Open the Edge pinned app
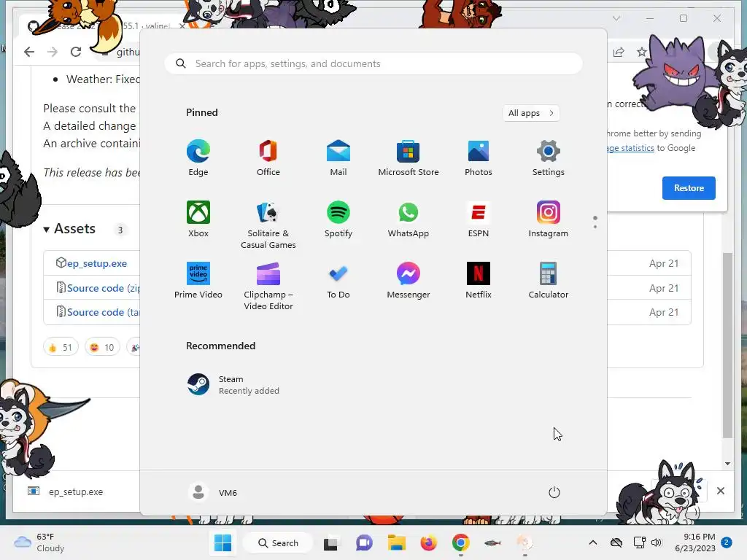Image resolution: width=747 pixels, height=560 pixels. pos(198,158)
